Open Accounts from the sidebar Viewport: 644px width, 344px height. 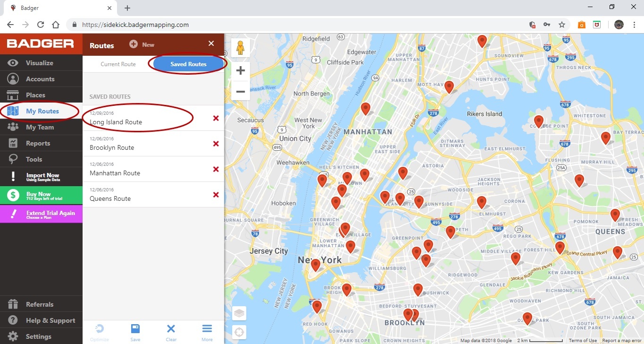[41, 79]
